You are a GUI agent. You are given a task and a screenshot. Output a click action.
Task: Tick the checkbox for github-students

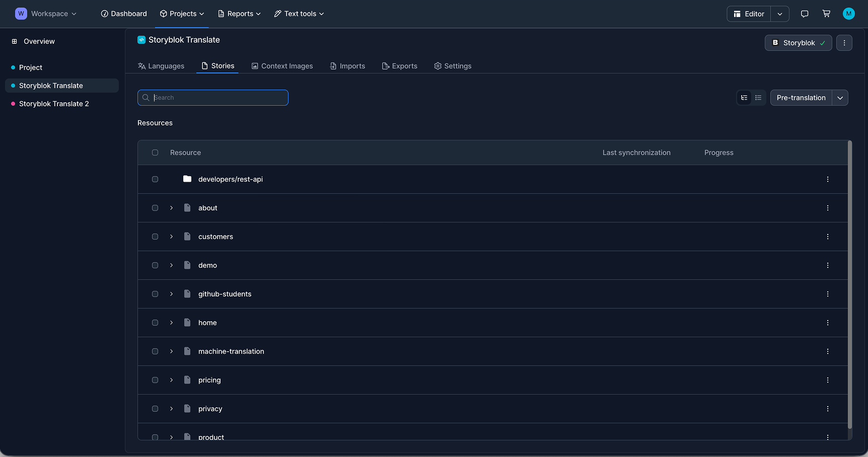[x=155, y=294]
